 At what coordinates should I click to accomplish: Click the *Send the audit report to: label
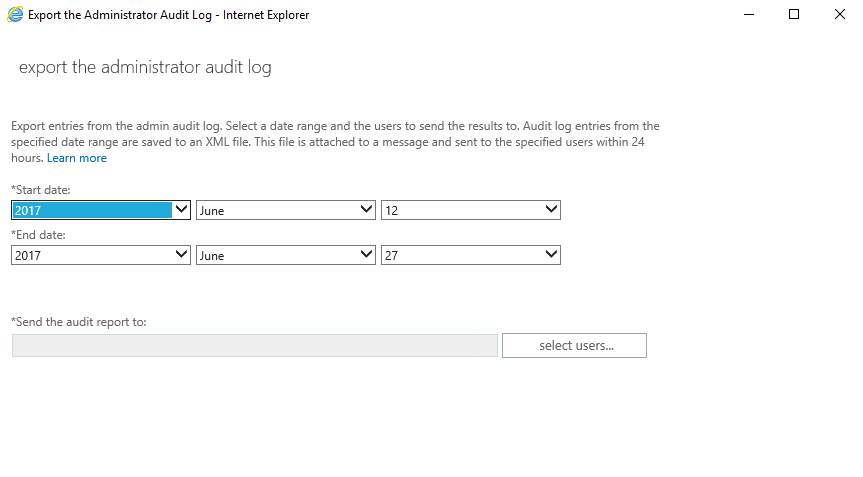(x=79, y=322)
